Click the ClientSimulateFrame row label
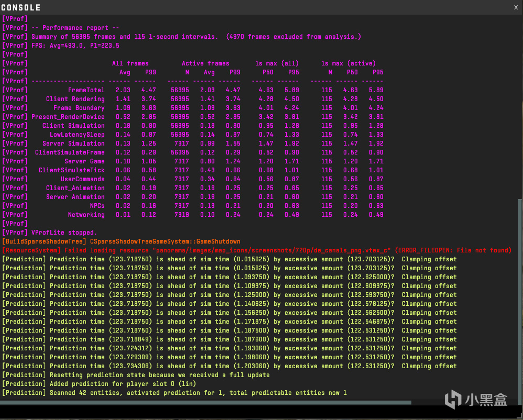Viewport: 523px width, 420px height. [70, 152]
